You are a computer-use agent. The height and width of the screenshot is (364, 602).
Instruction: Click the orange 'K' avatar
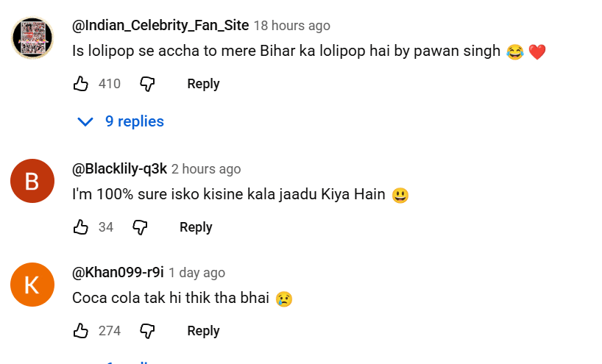(x=32, y=285)
